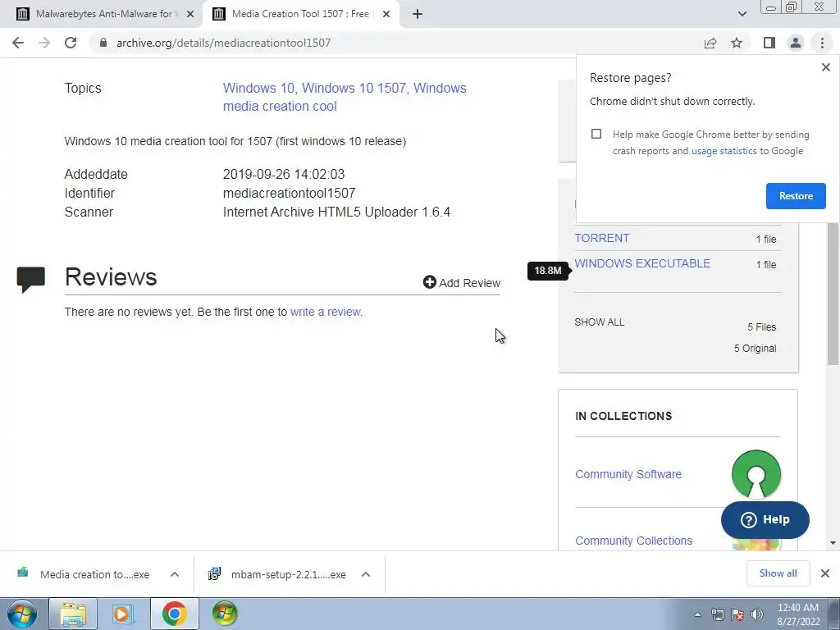Image resolution: width=840 pixels, height=630 pixels.
Task: Restore the previous Chrome pages
Action: coord(796,196)
